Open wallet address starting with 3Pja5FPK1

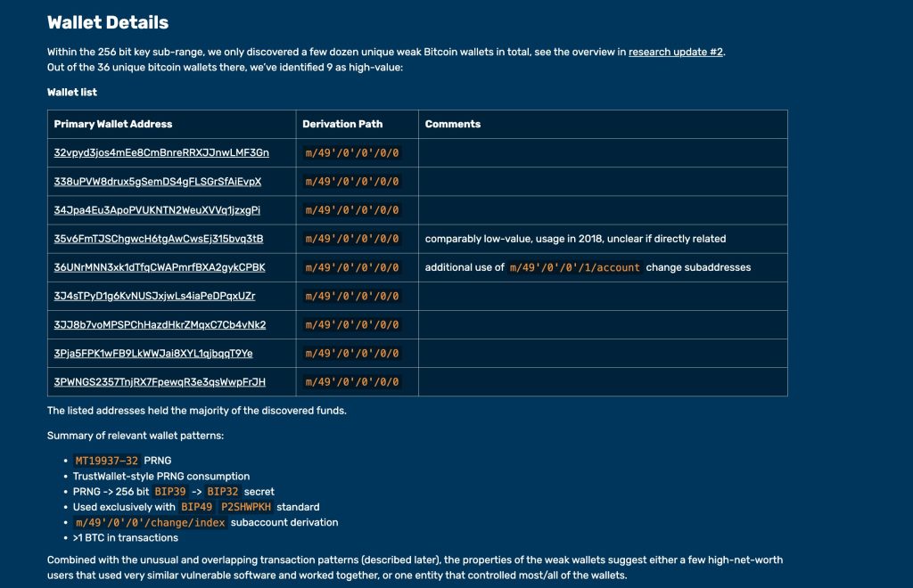pyautogui.click(x=153, y=354)
